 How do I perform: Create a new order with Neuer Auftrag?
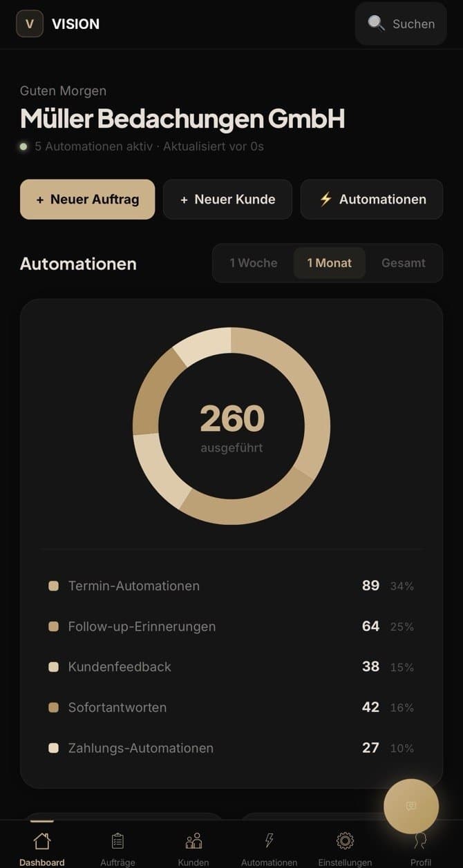(87, 200)
